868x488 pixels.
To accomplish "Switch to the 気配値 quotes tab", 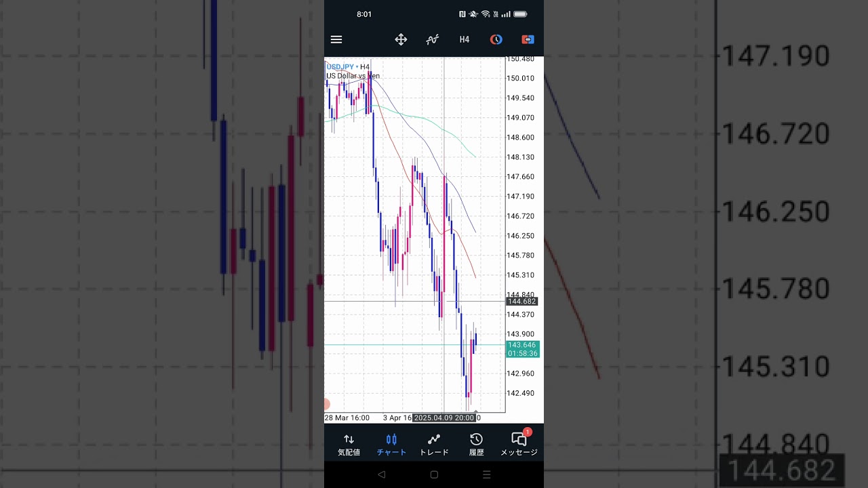I will (x=349, y=445).
